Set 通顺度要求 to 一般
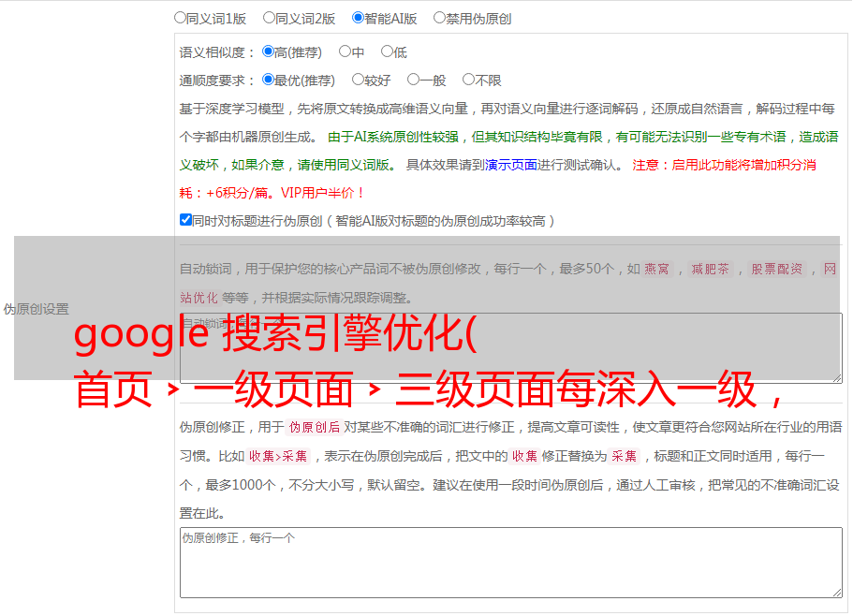This screenshot has width=853, height=616. [414, 80]
